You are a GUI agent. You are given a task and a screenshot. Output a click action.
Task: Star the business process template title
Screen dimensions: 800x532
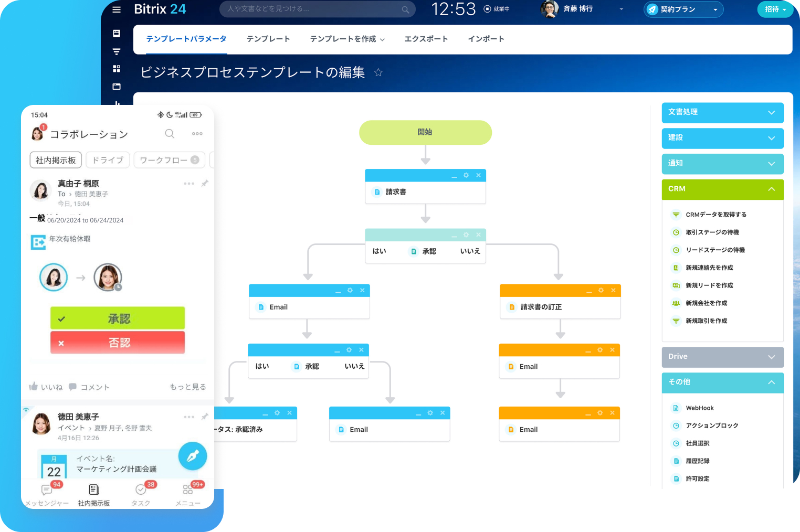tap(378, 73)
